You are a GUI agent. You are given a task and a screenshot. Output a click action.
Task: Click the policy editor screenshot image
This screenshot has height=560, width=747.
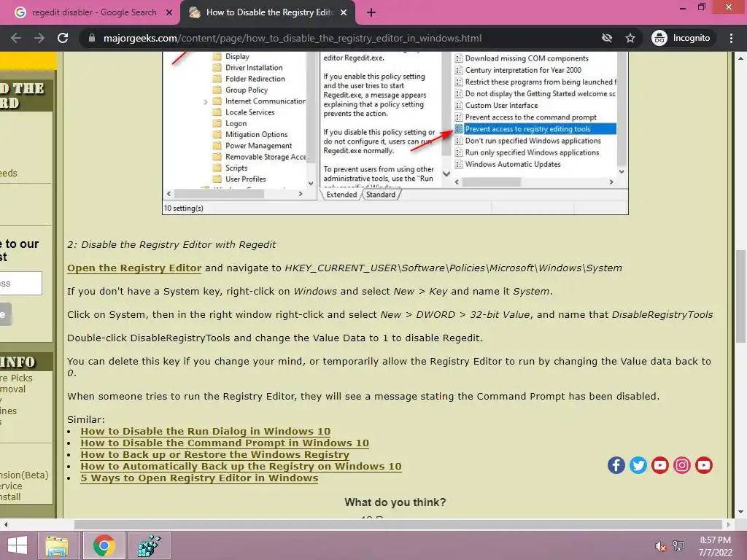click(x=395, y=133)
